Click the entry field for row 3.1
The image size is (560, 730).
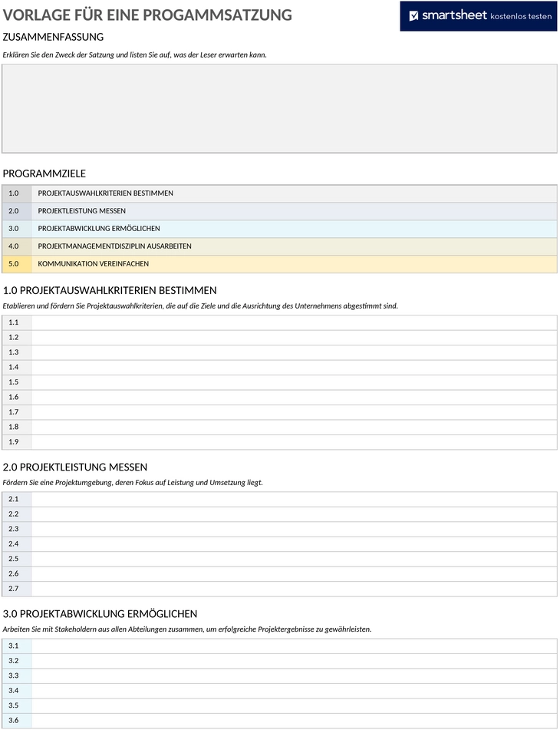point(295,646)
